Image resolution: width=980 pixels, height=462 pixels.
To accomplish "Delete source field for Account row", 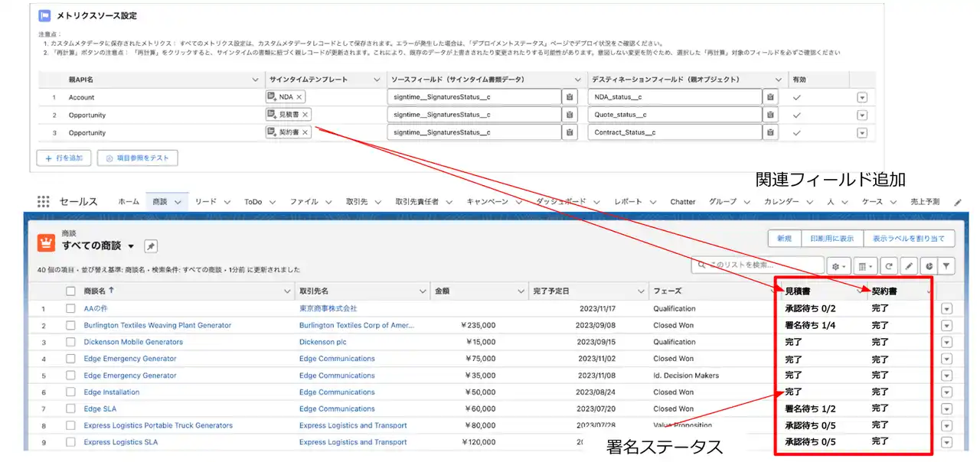I will tap(570, 97).
